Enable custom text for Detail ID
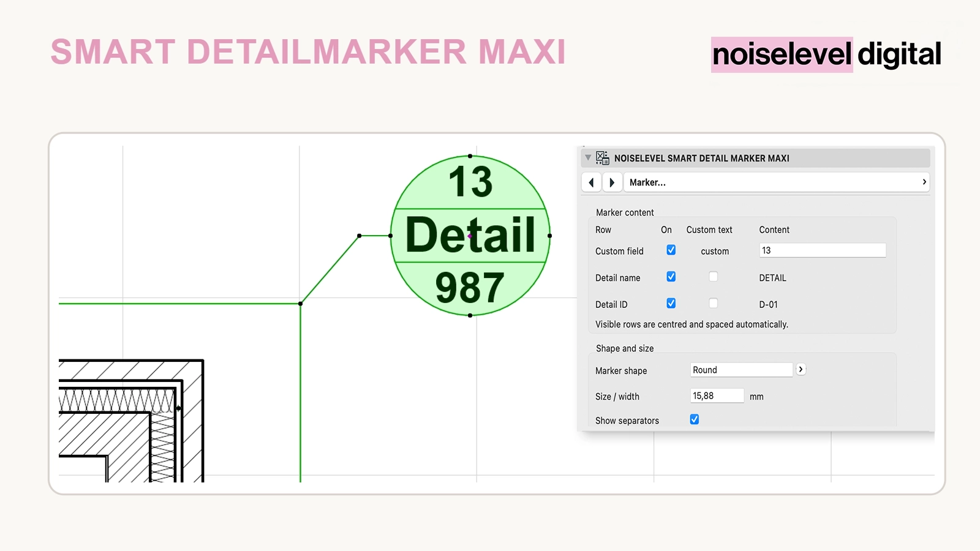The height and width of the screenshot is (551, 980). click(x=713, y=303)
